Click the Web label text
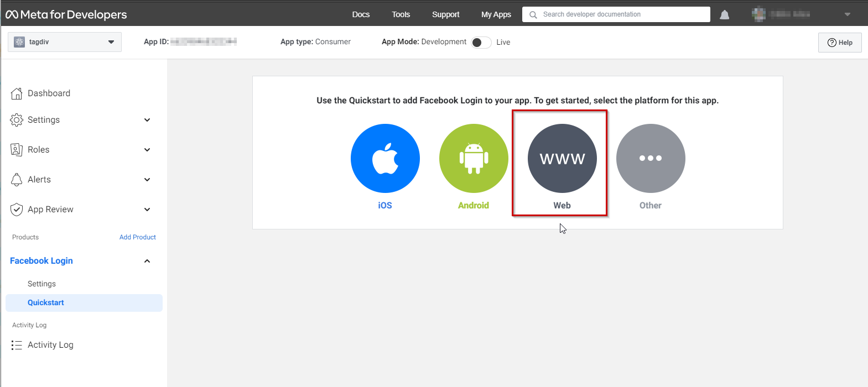The width and height of the screenshot is (868, 387). [x=562, y=206]
